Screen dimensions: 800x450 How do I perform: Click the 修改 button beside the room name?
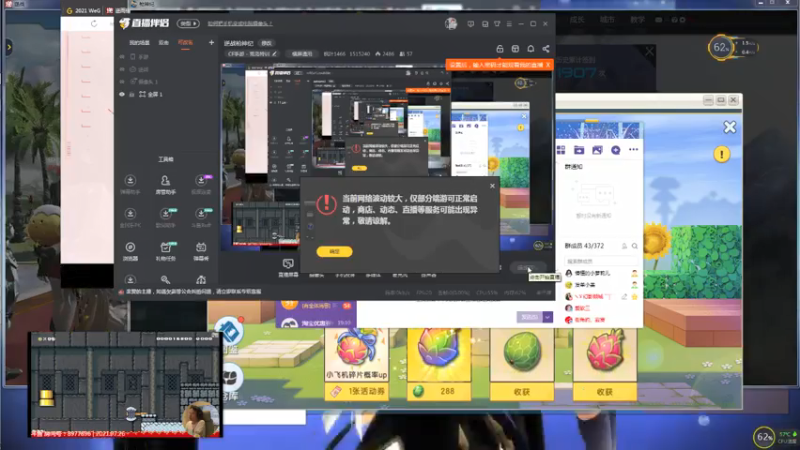tap(266, 43)
